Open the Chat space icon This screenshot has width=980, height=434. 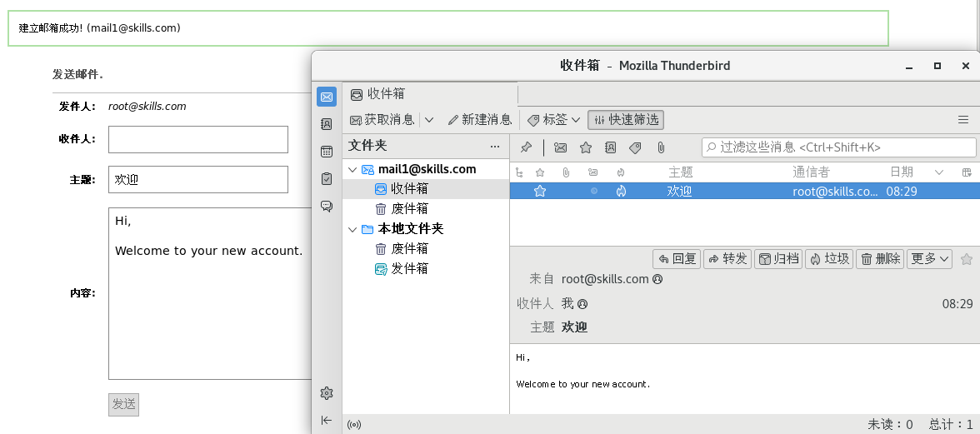click(x=327, y=206)
